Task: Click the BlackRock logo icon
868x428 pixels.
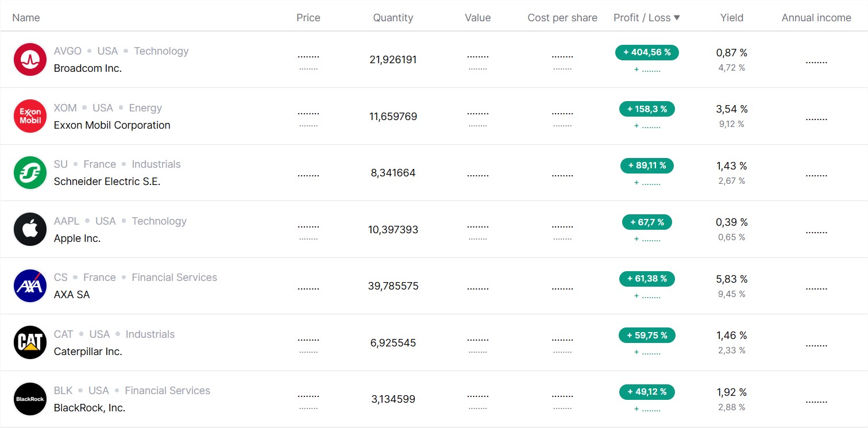Action: coord(30,399)
